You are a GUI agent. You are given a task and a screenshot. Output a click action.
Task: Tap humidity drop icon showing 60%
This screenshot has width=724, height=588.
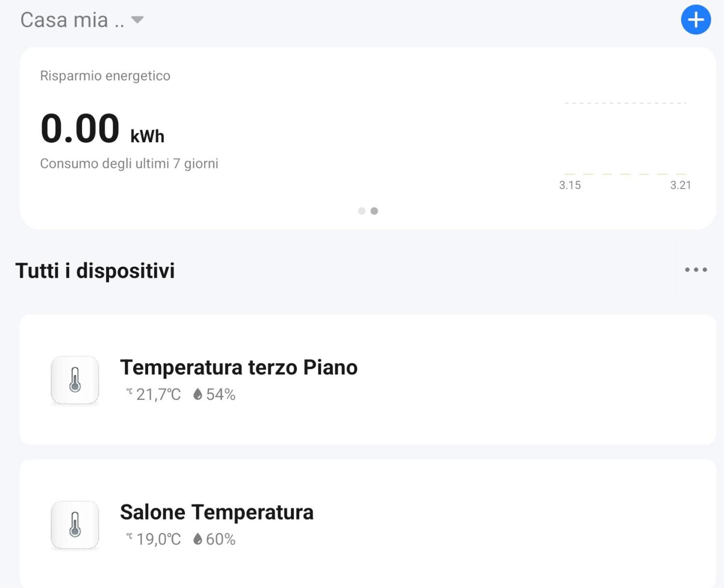click(198, 539)
